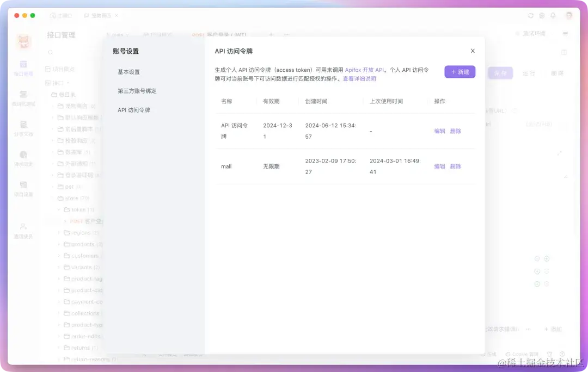Click the 邀请成员 icon at sidebar bottom
Screen dimensions: 588x372
pyautogui.click(x=23, y=227)
